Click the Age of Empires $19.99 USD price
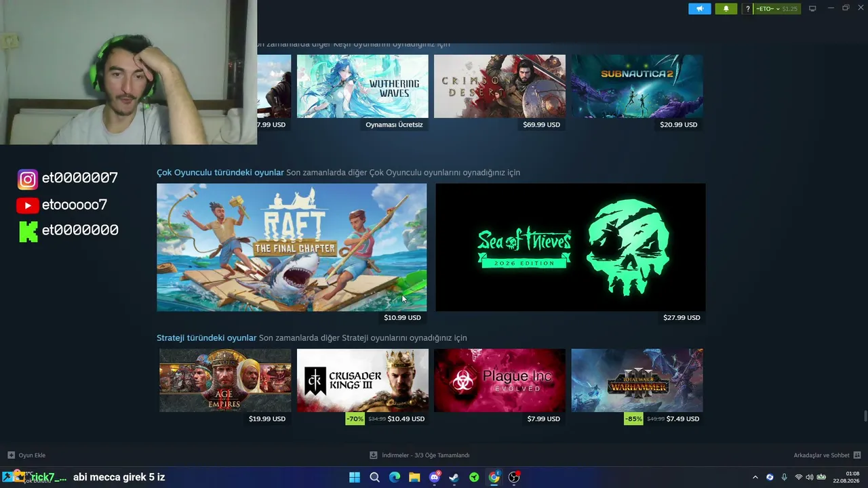The height and width of the screenshot is (488, 868). pyautogui.click(x=267, y=419)
